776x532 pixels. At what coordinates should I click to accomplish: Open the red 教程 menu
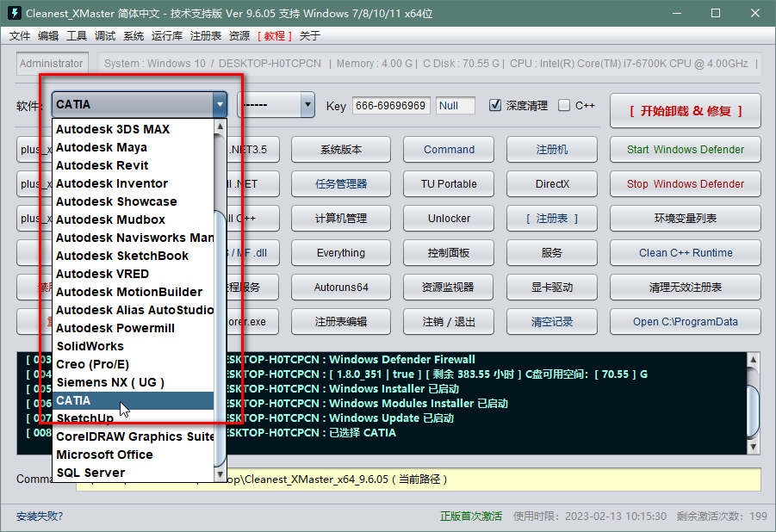click(x=275, y=35)
